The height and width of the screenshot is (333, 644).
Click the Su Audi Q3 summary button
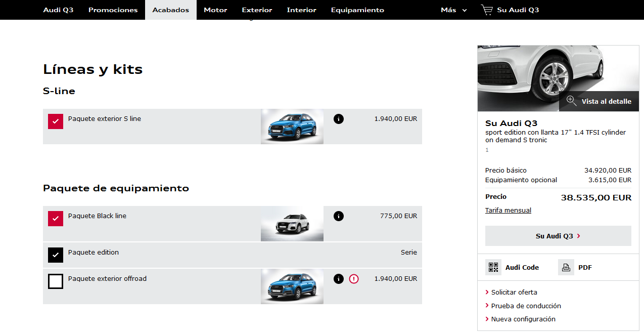[x=558, y=236]
